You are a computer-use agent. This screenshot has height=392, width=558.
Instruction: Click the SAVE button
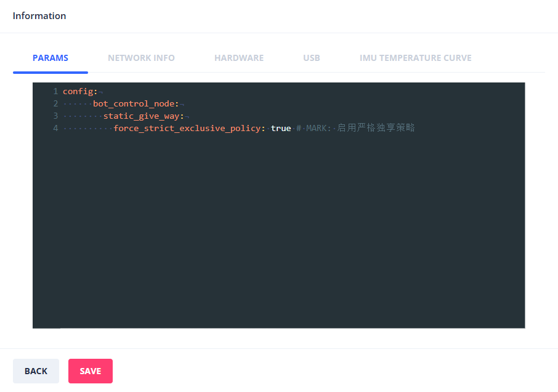click(x=91, y=371)
